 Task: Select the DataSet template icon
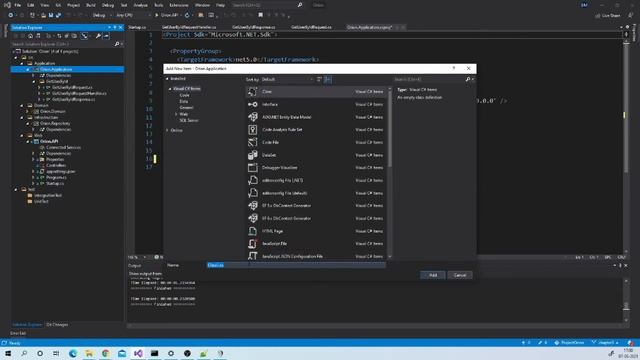point(253,155)
